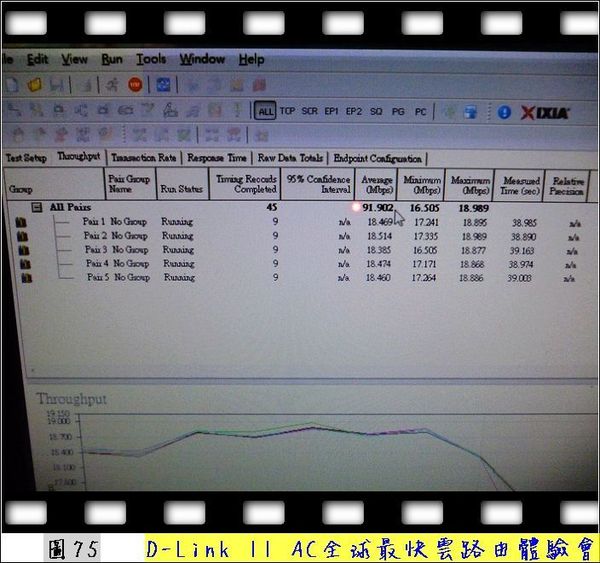The height and width of the screenshot is (563, 600).
Task: Click the blue poll endpoints icon
Action: click(x=163, y=85)
